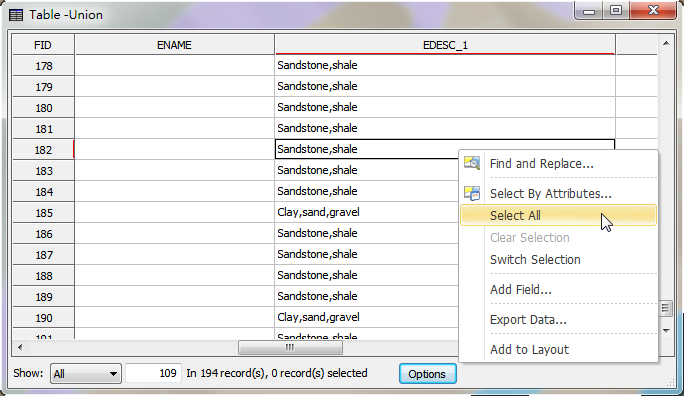The image size is (684, 396).
Task: Select row header for FID 185
Action: click(x=43, y=213)
